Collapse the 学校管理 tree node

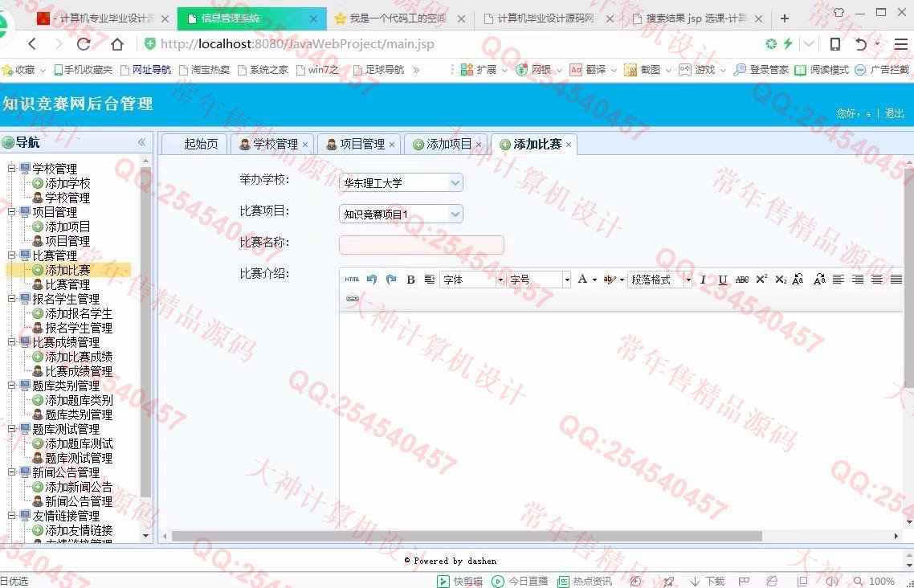11,169
